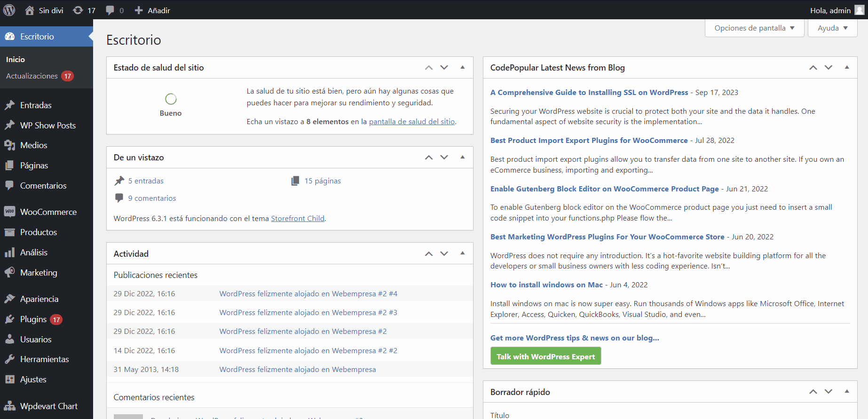Click the comments bubble icon in admin bar
The image size is (868, 419).
click(x=110, y=10)
